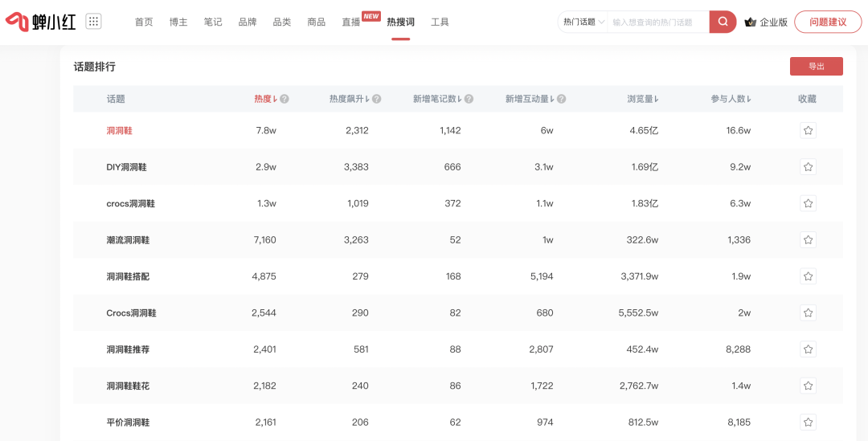Click the 7.8w heat value
The width and height of the screenshot is (868, 441).
point(266,131)
